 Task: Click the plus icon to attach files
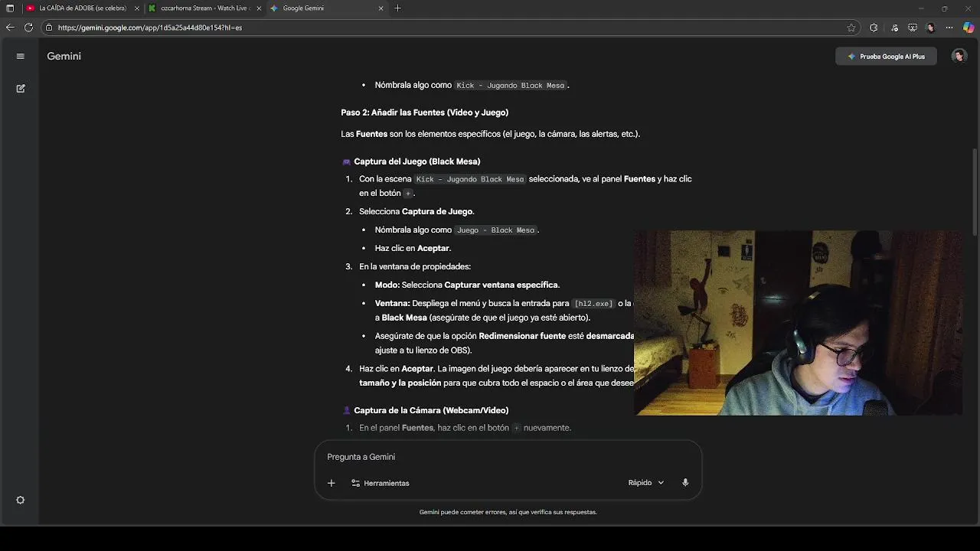332,483
